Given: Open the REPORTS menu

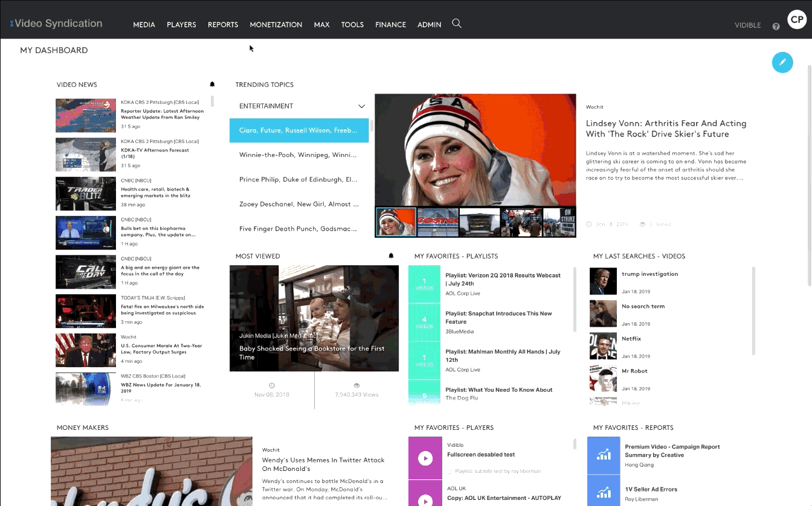Looking at the screenshot, I should click(223, 25).
